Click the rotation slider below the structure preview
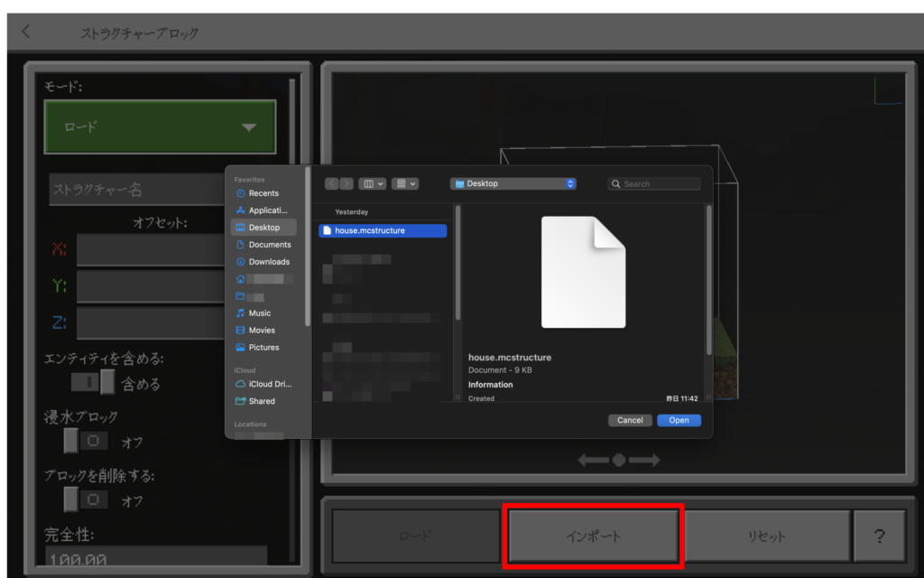 619,460
